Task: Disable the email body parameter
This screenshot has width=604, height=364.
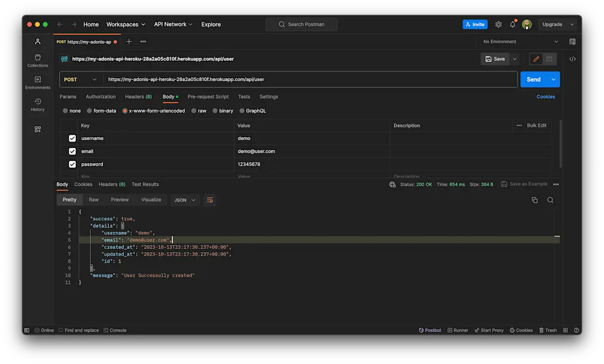Action: coord(72,151)
